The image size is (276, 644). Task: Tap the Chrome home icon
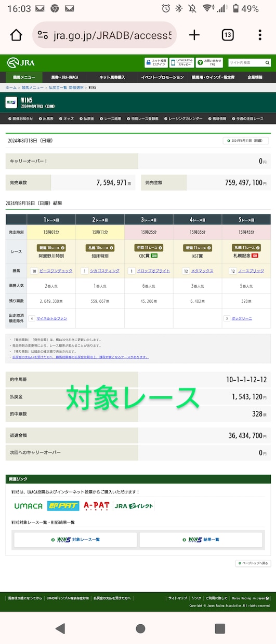click(x=16, y=35)
